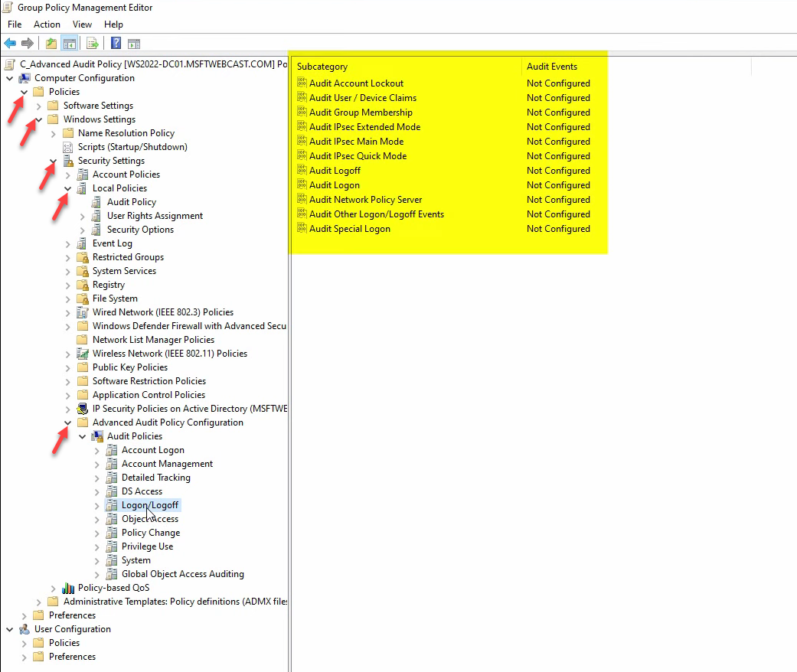Select the Policy Change tree item
This screenshot has width=797, height=672.
tap(151, 532)
